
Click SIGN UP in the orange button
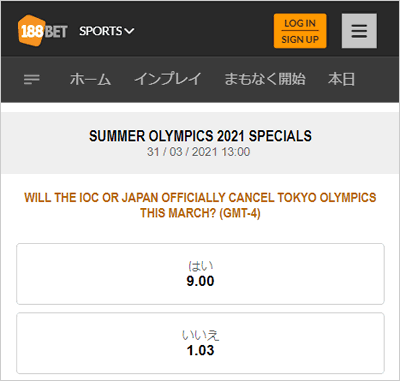click(x=300, y=39)
